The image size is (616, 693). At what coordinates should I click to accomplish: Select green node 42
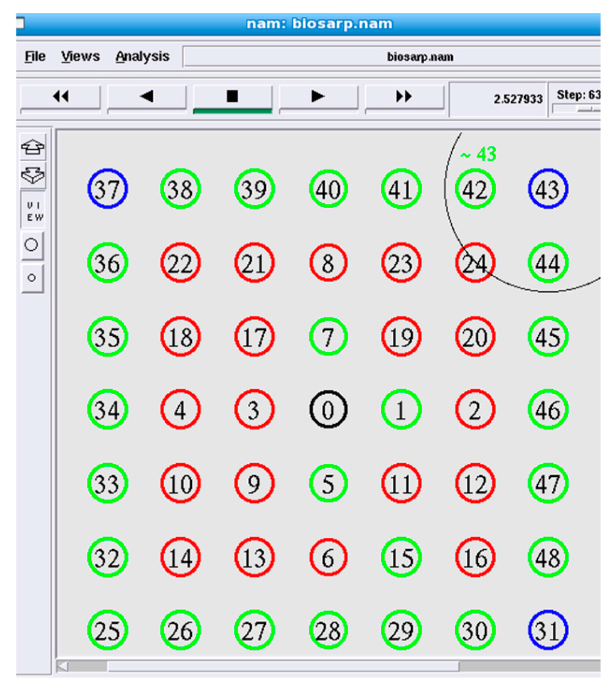[x=475, y=189]
